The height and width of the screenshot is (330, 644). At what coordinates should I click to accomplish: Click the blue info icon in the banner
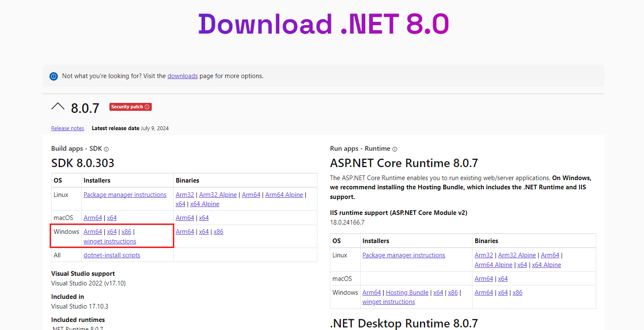click(x=54, y=76)
